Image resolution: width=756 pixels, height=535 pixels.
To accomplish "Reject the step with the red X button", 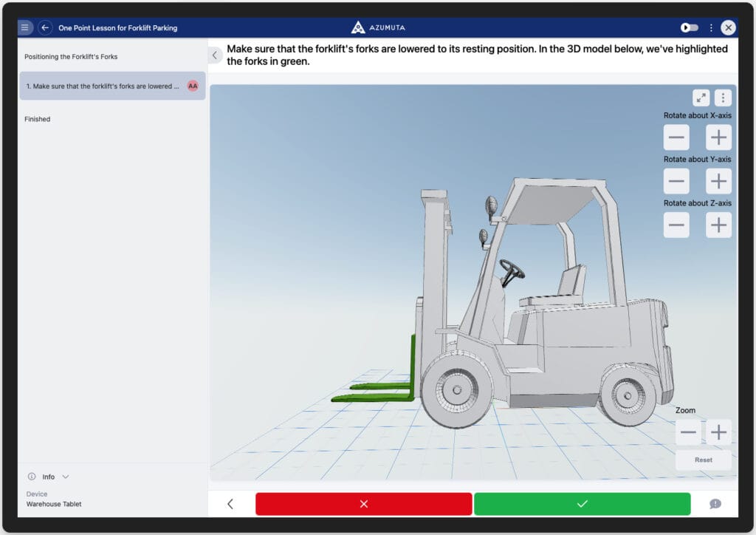I will pyautogui.click(x=363, y=504).
